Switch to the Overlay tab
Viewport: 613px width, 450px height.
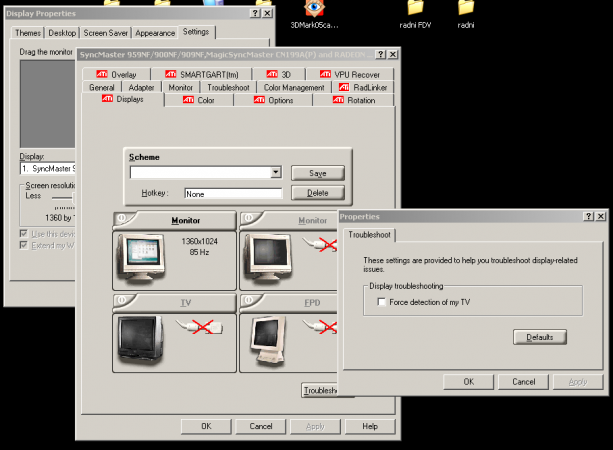(x=116, y=74)
